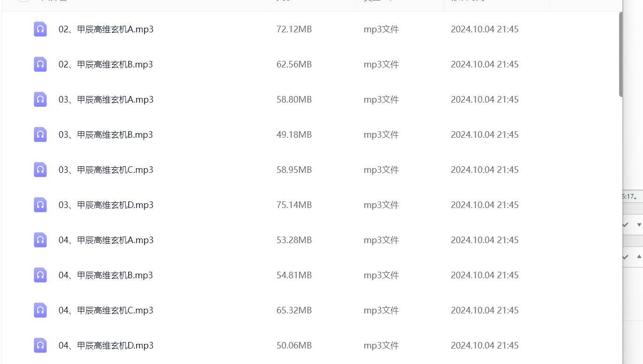Click the audio icon of 03、甲辰高维玄机D.mp3

pyautogui.click(x=40, y=205)
